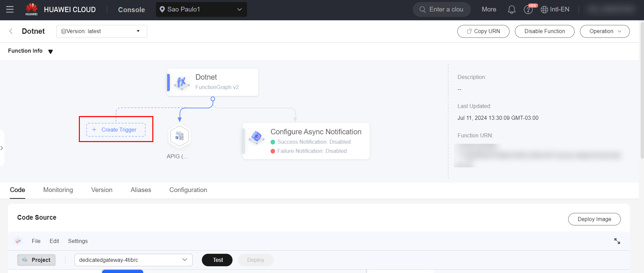Expand code editor to full screen
The image size is (644, 273).
(x=617, y=241)
